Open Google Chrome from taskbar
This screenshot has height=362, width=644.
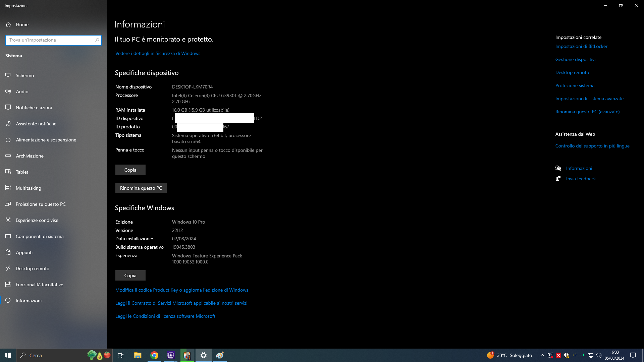coord(154,355)
